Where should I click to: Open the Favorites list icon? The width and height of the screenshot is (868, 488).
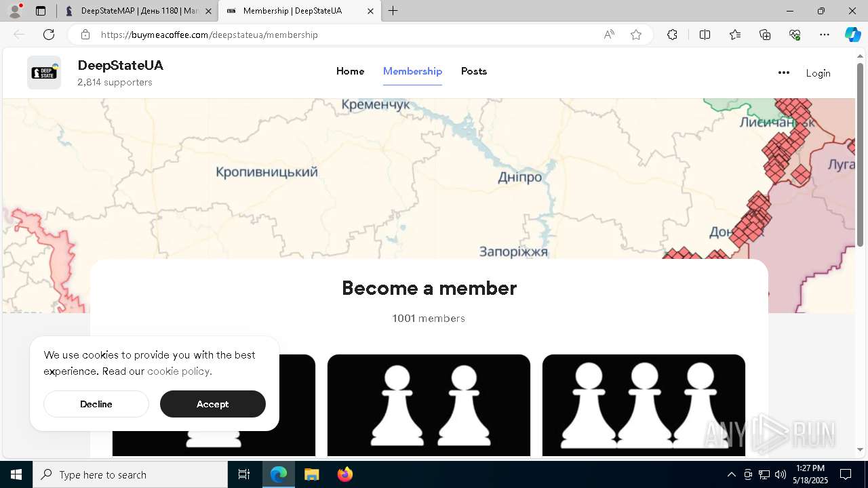coord(735,35)
